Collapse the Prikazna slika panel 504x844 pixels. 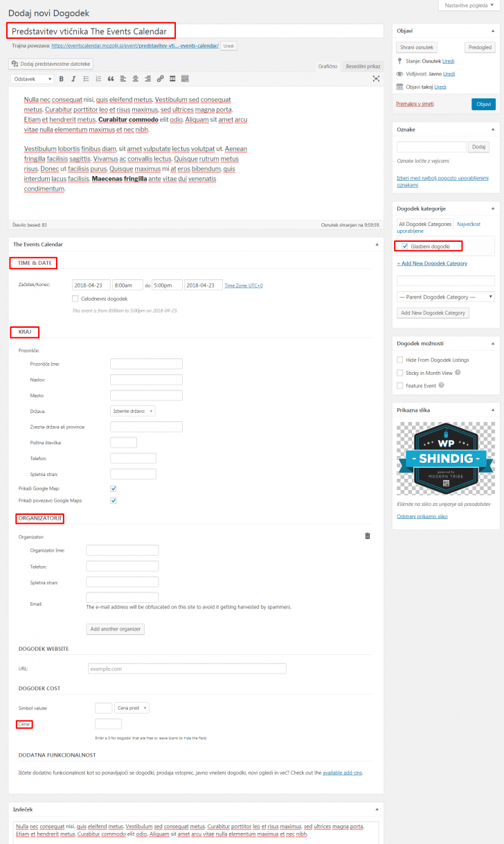493,410
